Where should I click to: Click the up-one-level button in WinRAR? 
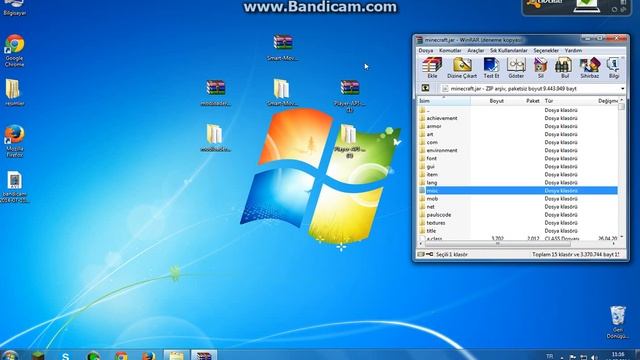pos(425,88)
